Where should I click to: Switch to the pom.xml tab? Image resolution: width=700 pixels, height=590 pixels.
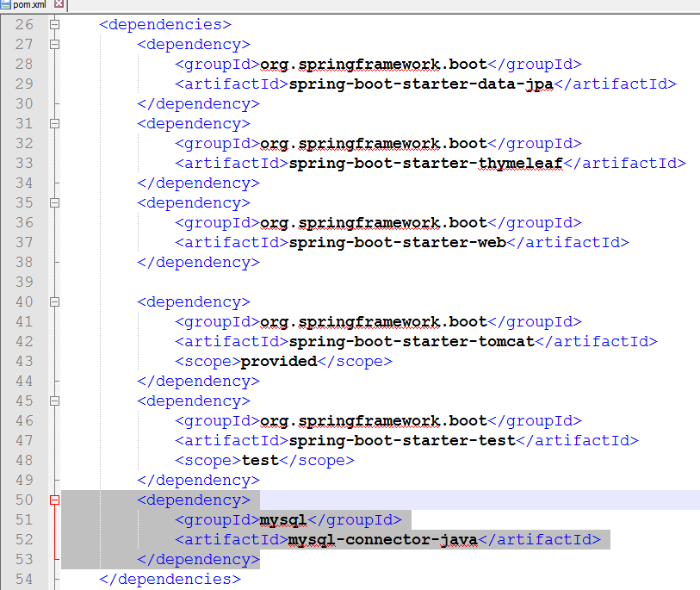click(x=29, y=5)
